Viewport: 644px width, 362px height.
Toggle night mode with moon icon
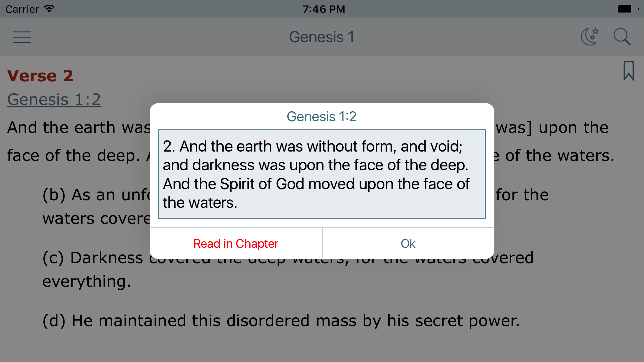tap(589, 37)
